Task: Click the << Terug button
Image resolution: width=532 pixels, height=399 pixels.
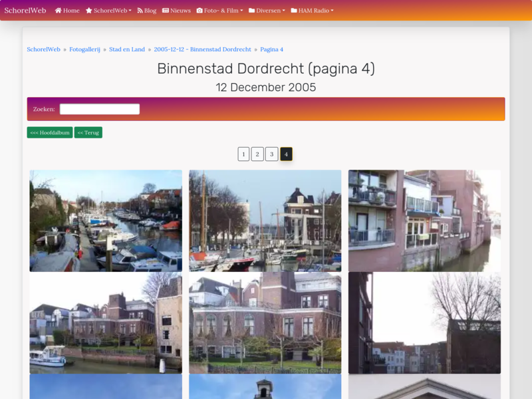Action: click(88, 132)
